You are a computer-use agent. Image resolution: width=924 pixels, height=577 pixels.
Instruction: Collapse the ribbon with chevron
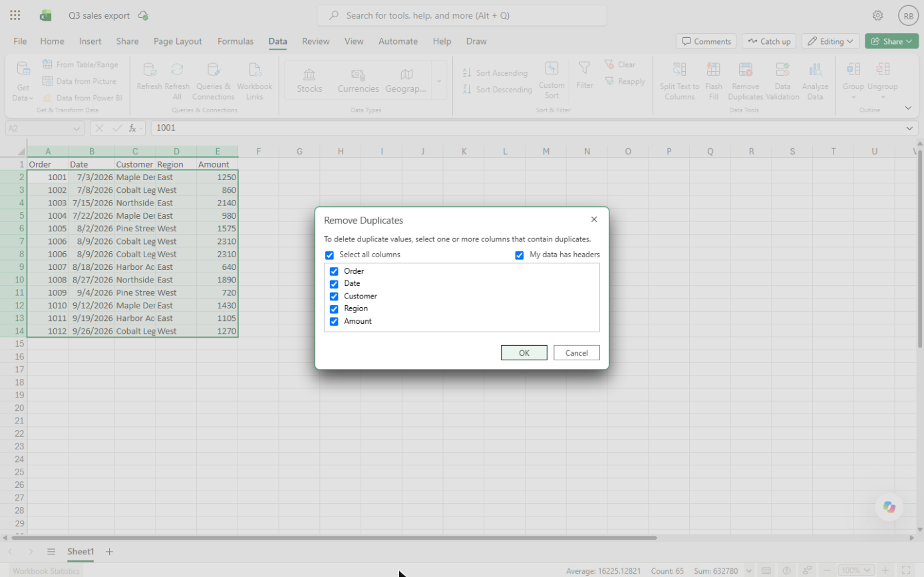click(908, 108)
